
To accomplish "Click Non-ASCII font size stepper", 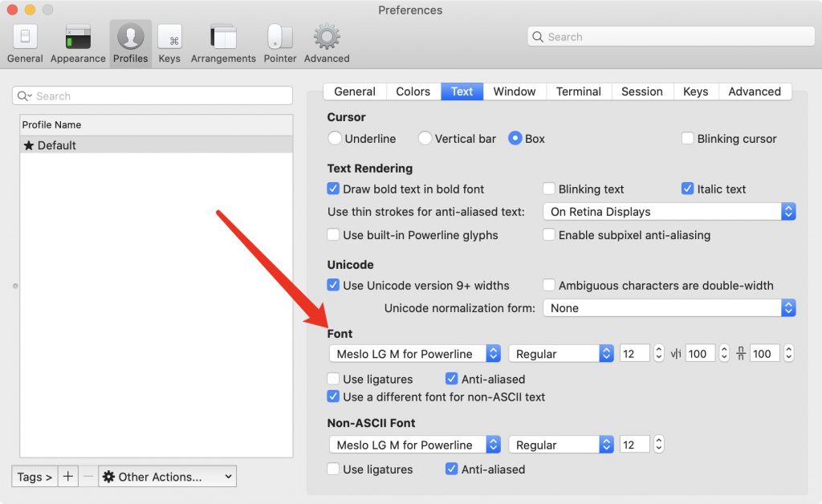I will pos(659,445).
